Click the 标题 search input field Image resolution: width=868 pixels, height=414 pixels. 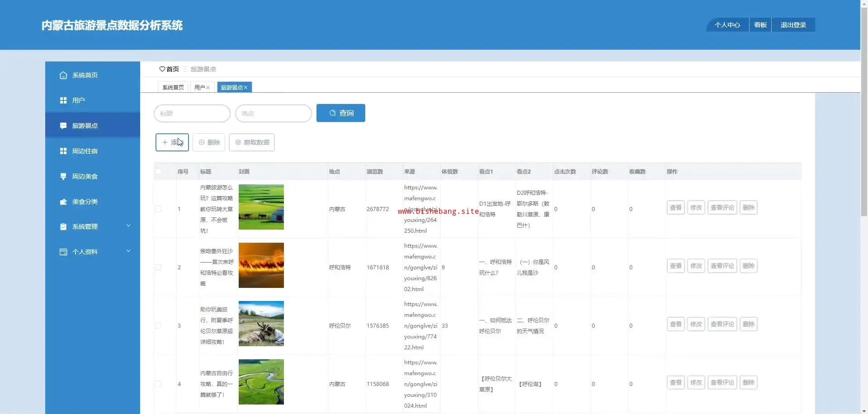[x=192, y=113]
